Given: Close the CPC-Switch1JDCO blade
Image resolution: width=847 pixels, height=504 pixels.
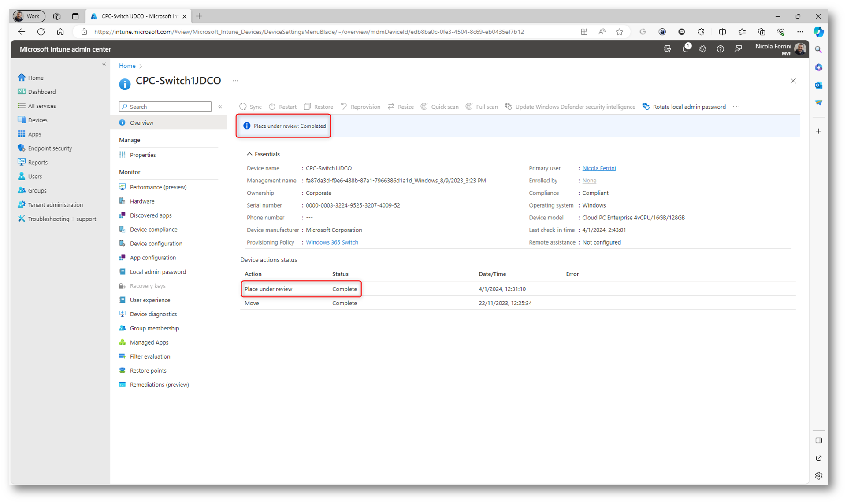Looking at the screenshot, I should coord(793,81).
